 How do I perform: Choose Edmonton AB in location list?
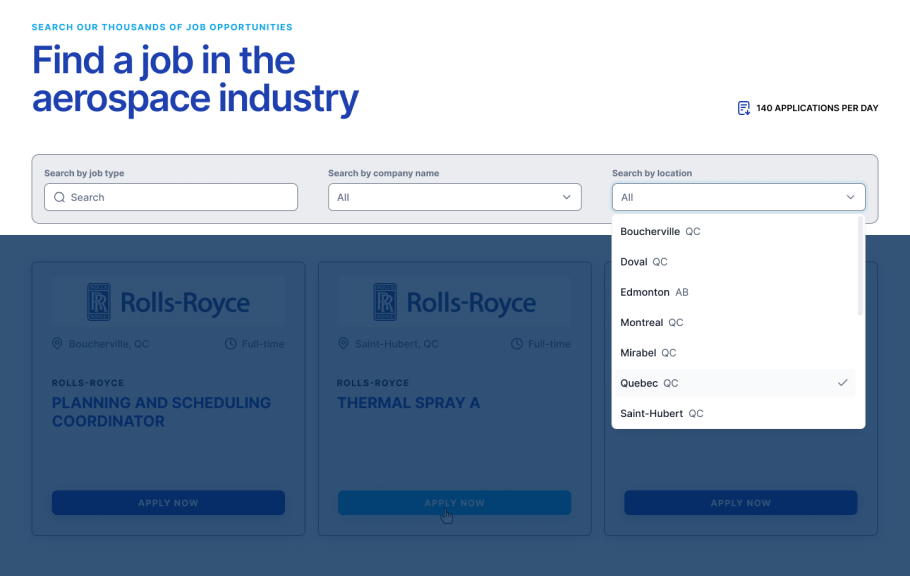[654, 292]
